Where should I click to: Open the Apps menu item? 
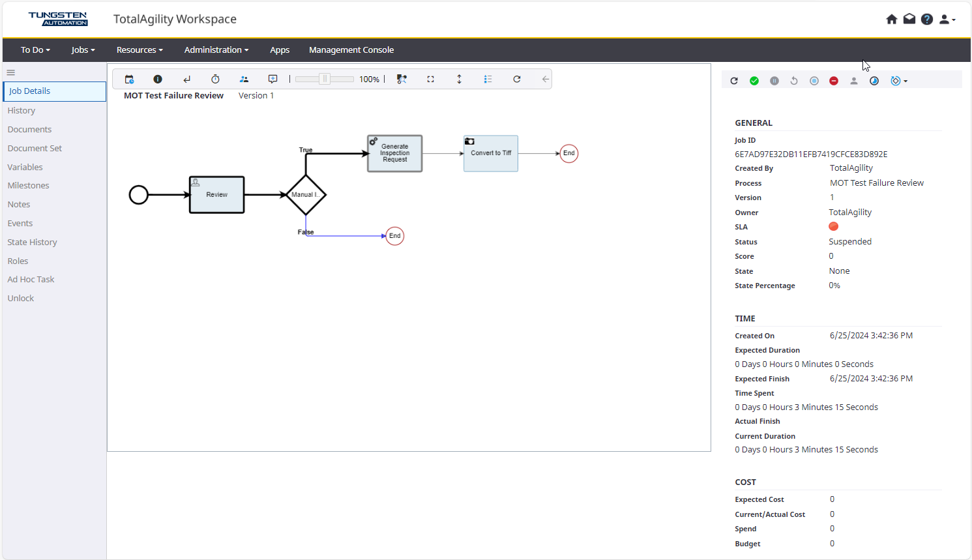280,50
